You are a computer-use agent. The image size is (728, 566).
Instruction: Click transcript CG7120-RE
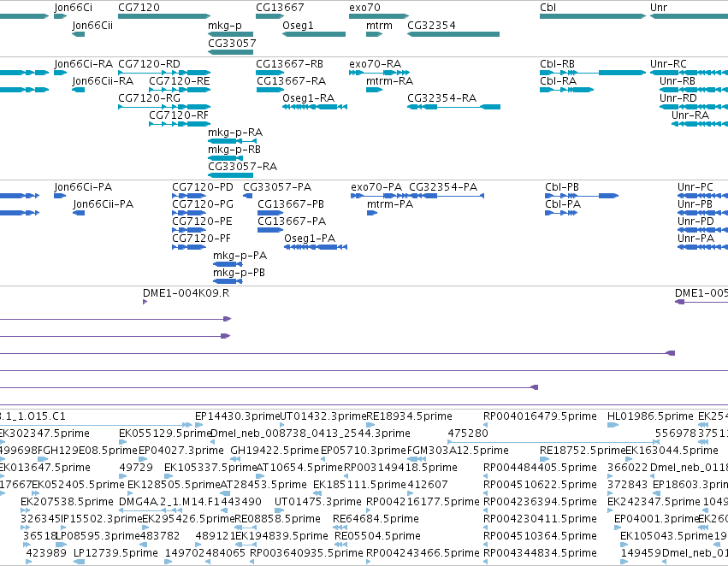pos(179,80)
